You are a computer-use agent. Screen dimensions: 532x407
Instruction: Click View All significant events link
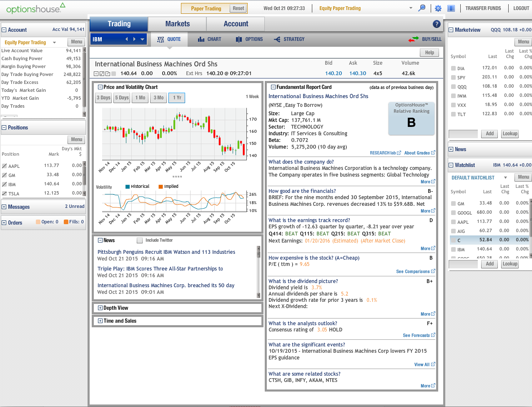pyautogui.click(x=424, y=365)
